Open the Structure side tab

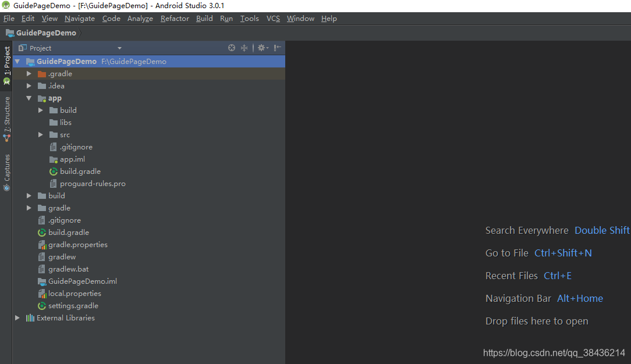click(x=6, y=119)
